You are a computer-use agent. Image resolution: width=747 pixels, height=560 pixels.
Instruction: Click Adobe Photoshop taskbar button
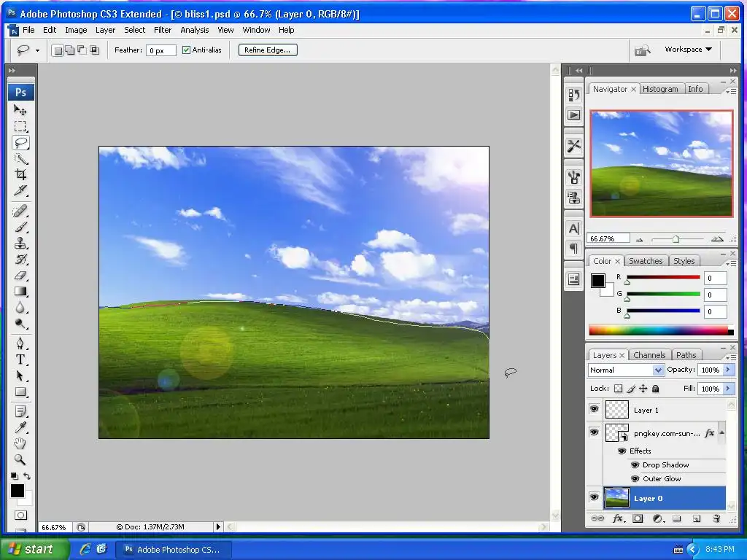pos(174,550)
